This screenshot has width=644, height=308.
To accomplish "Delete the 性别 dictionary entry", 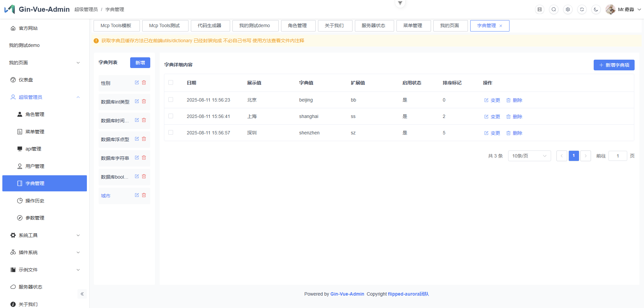I will click(x=144, y=82).
